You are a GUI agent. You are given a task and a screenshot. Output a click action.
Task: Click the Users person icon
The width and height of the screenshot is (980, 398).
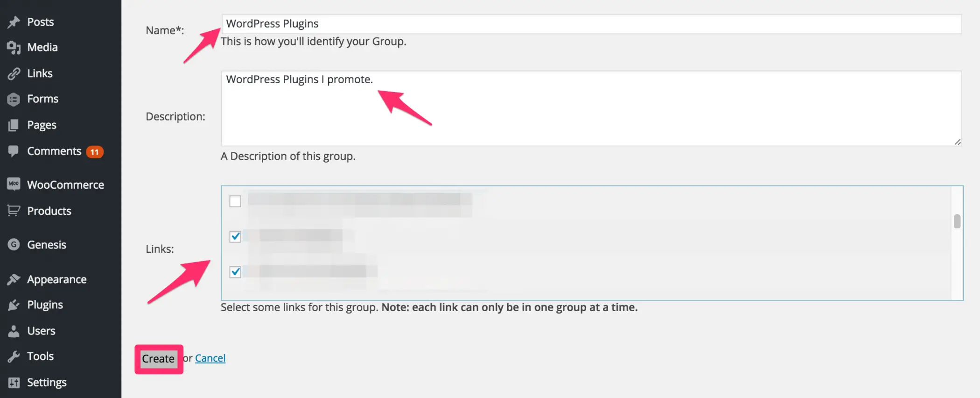(x=14, y=331)
